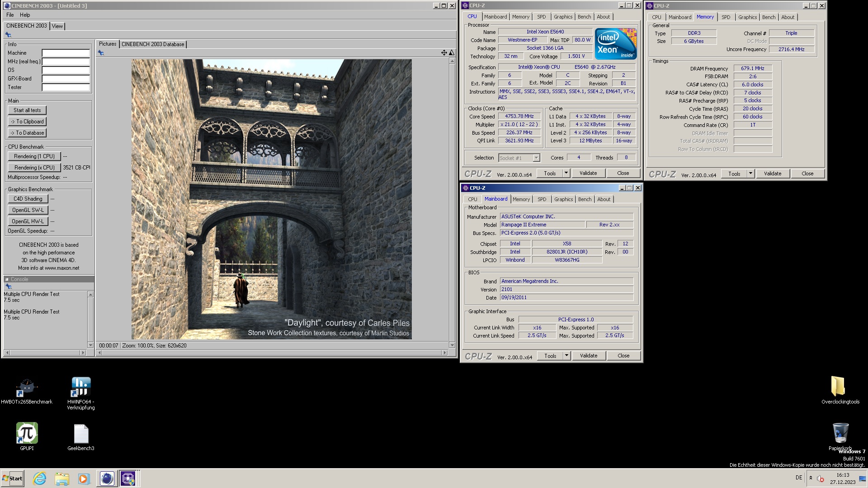The height and width of the screenshot is (488, 868).
Task: Click the pin icon above Info panel
Action: click(x=8, y=35)
